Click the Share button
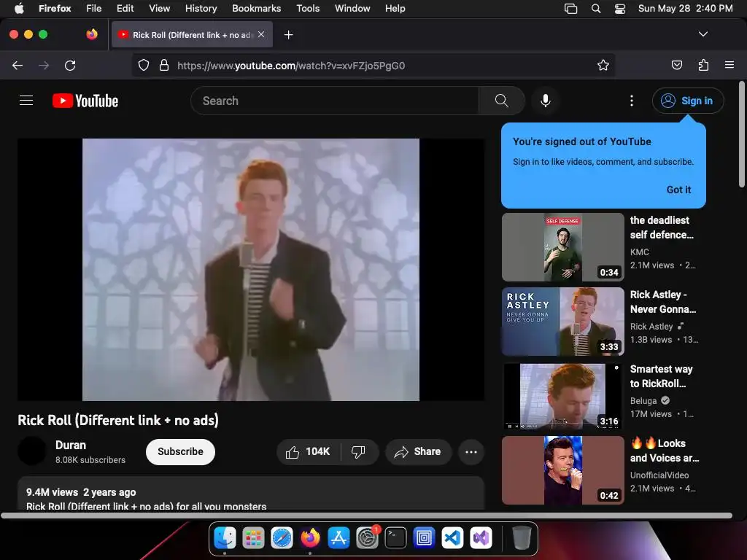The height and width of the screenshot is (560, 747). (418, 452)
